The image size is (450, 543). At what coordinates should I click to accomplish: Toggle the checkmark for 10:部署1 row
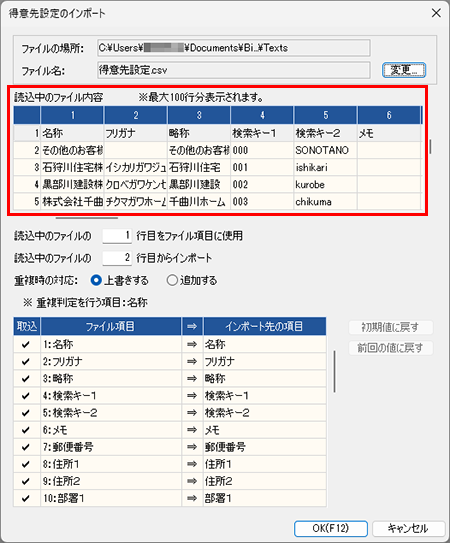(x=26, y=498)
